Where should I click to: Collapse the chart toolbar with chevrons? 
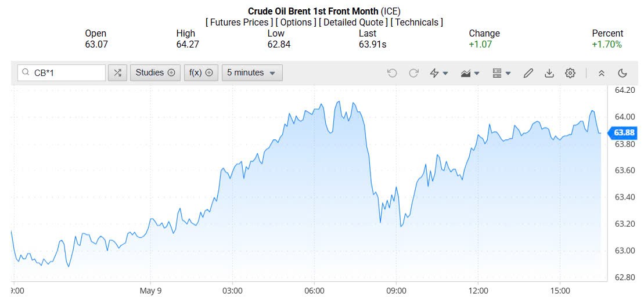[x=601, y=73]
